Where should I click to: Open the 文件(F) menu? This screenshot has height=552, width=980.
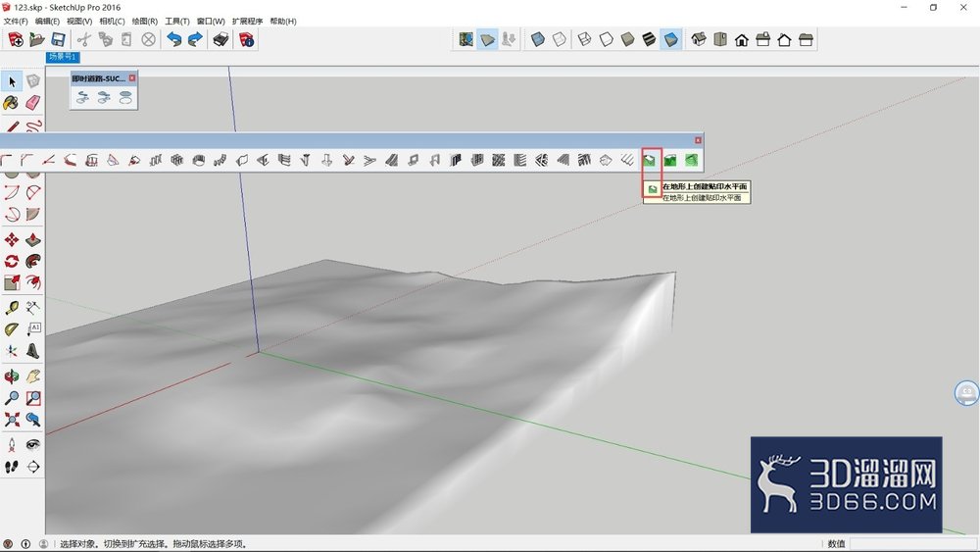[16, 22]
